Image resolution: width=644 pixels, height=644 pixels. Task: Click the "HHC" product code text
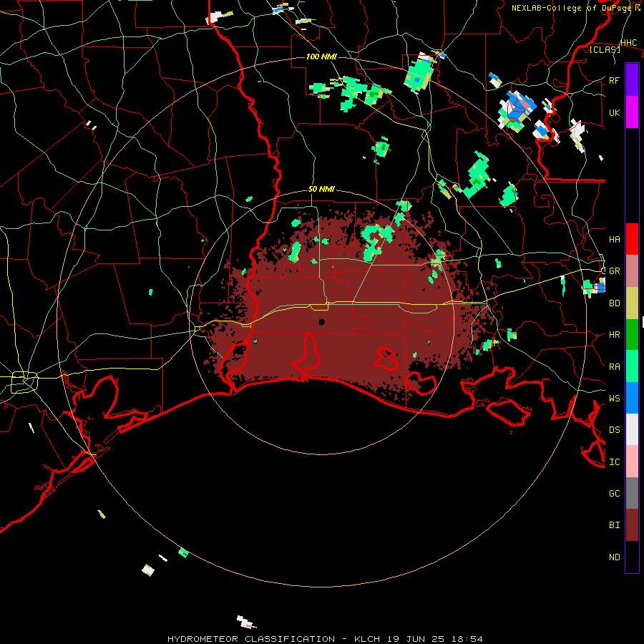628,43
